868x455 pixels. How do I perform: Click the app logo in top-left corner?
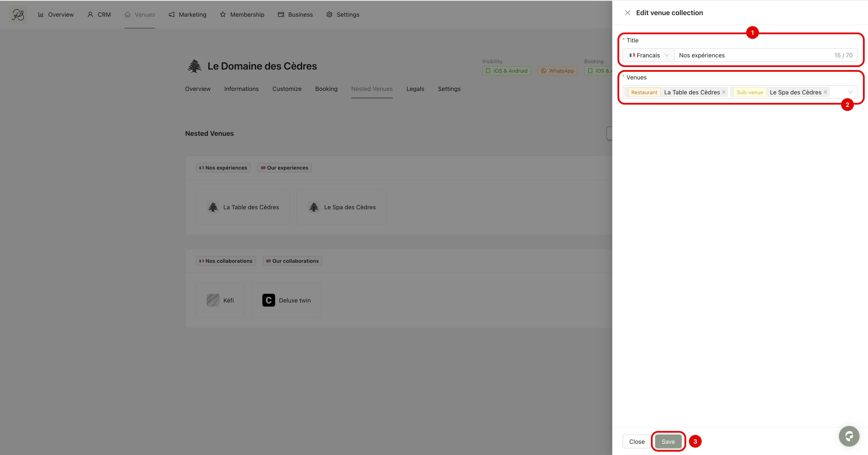[x=18, y=14]
